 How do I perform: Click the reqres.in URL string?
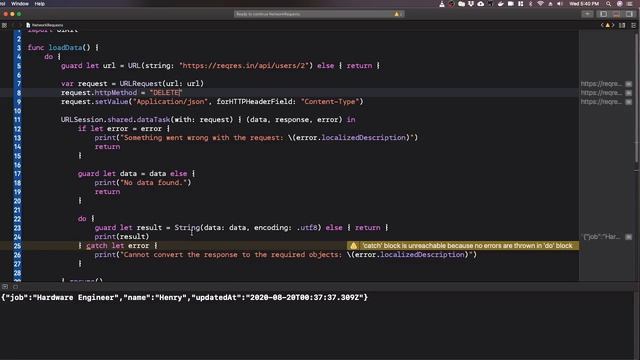coord(244,66)
